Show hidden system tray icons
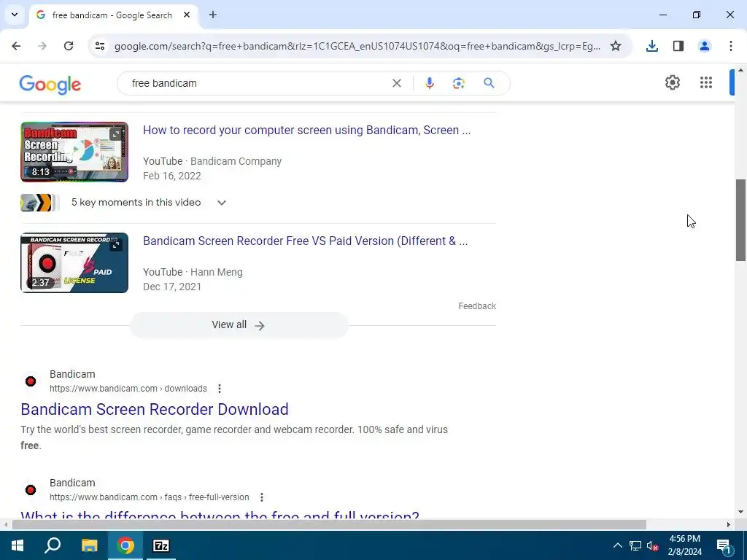747x560 pixels. (617, 545)
